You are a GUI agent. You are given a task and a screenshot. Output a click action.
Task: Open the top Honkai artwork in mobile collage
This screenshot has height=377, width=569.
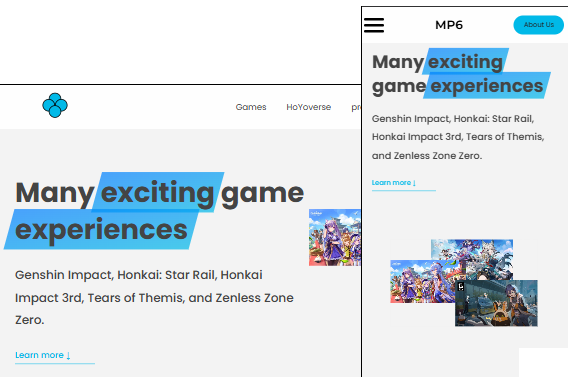472,259
